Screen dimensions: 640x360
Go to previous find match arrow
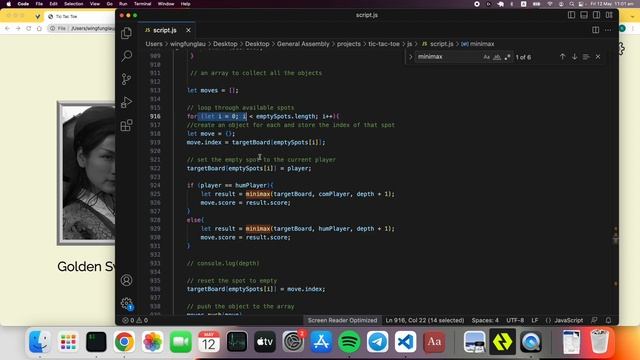point(562,57)
